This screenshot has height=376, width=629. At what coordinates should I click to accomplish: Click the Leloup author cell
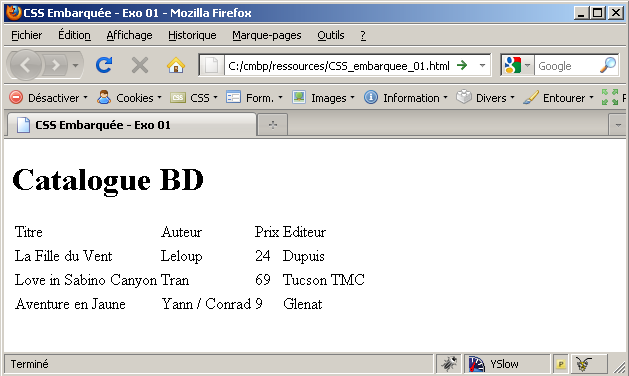click(181, 256)
